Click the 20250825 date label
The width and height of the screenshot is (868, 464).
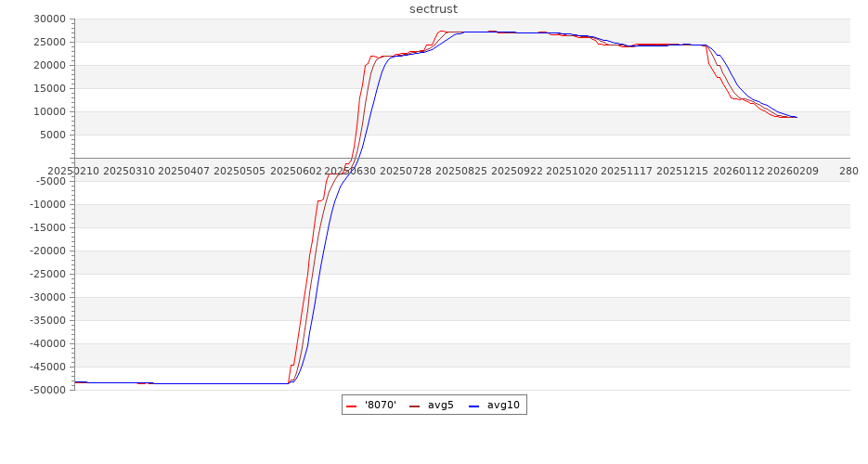462,172
